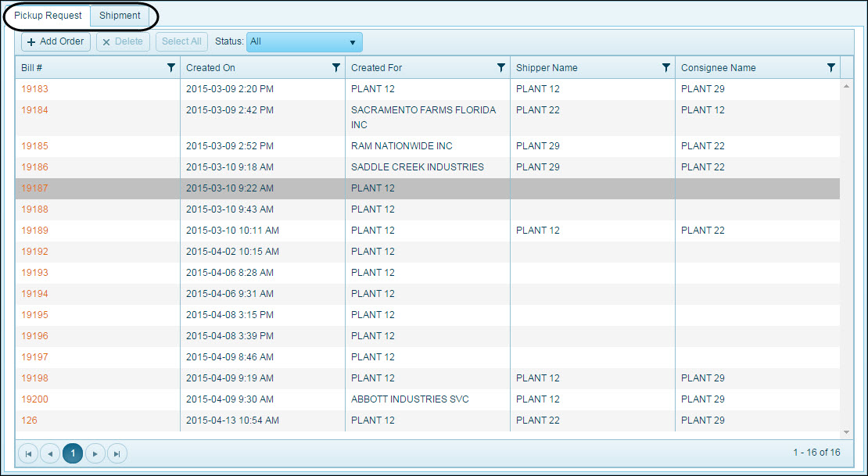This screenshot has width=868, height=476.
Task: Jump to the last page of results
Action: 117,453
